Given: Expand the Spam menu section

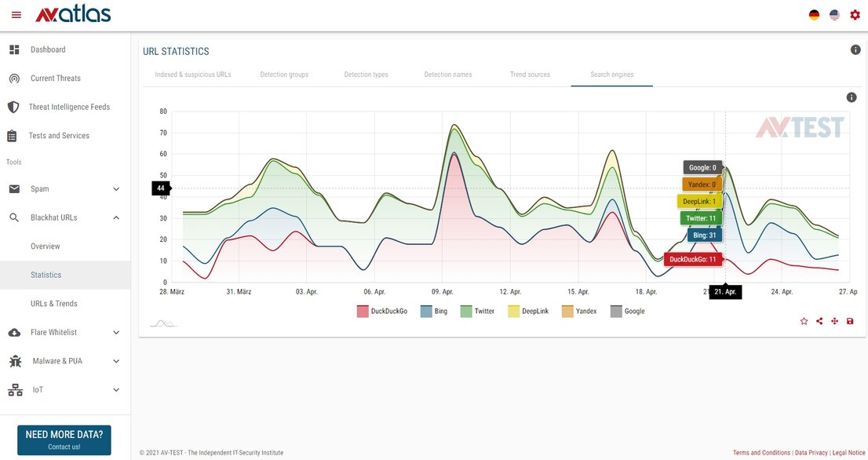Looking at the screenshot, I should [x=116, y=189].
